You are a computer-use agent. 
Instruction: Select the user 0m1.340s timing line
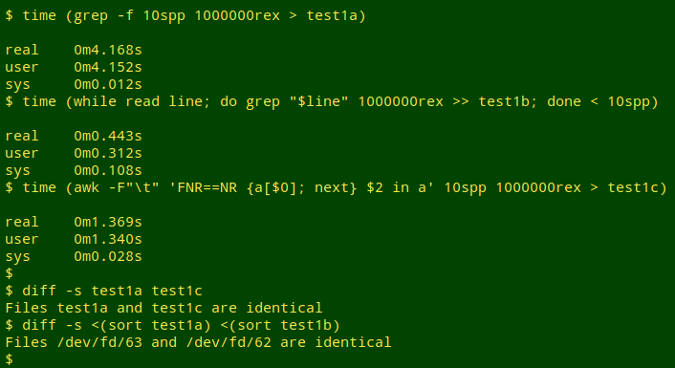(74, 239)
